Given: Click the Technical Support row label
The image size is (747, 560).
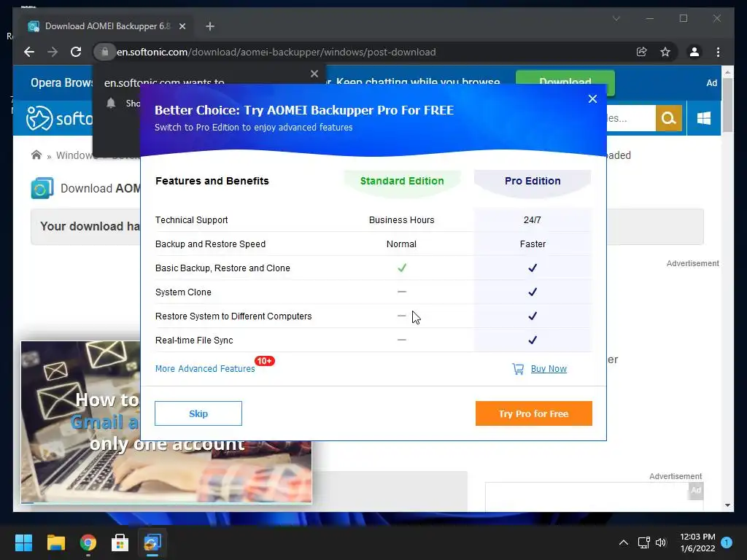Looking at the screenshot, I should click(192, 220).
